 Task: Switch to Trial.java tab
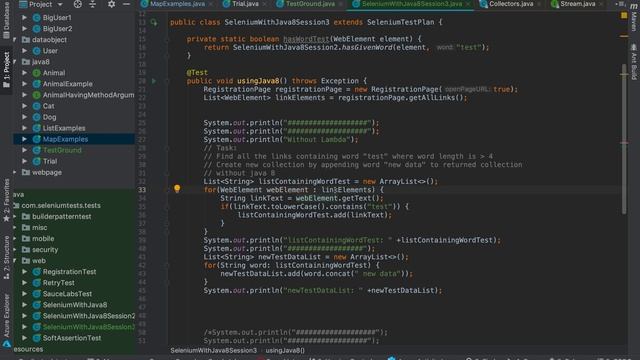tap(245, 4)
